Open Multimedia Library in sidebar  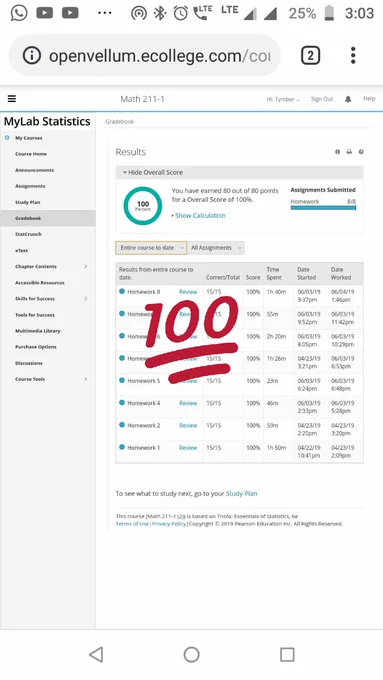pos(38,330)
